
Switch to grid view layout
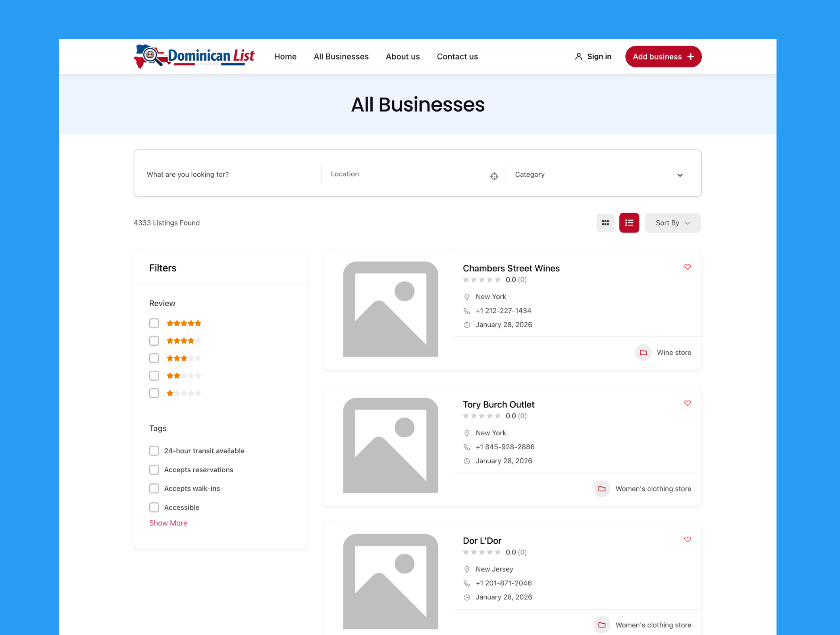(x=605, y=223)
